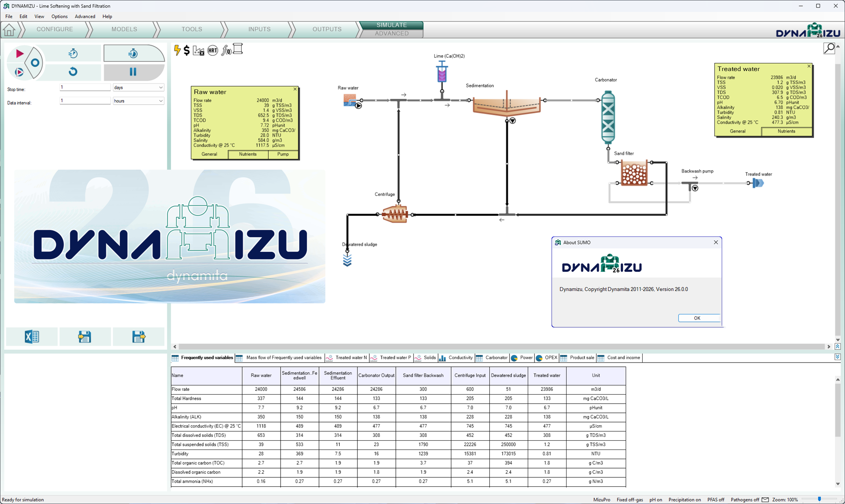Click the dynamic run icon below play
This screenshot has height=504, width=845.
pyautogui.click(x=19, y=72)
